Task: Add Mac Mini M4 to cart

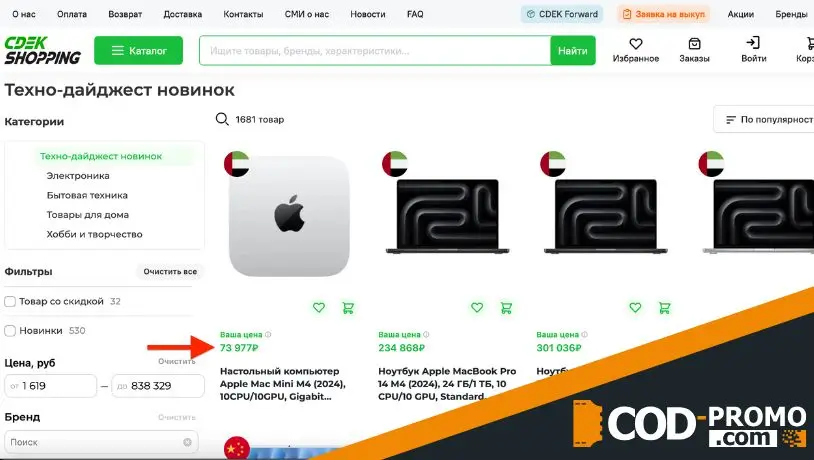Action: (x=348, y=307)
